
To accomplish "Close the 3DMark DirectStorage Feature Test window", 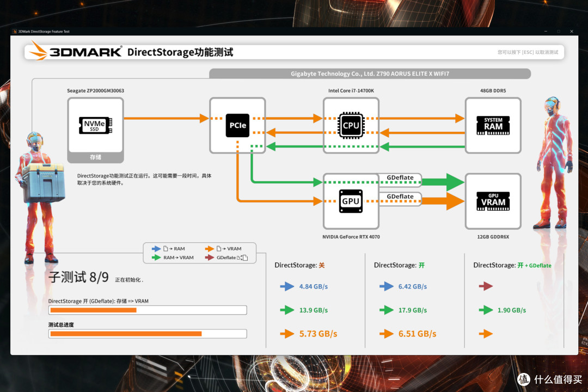I will coord(572,32).
